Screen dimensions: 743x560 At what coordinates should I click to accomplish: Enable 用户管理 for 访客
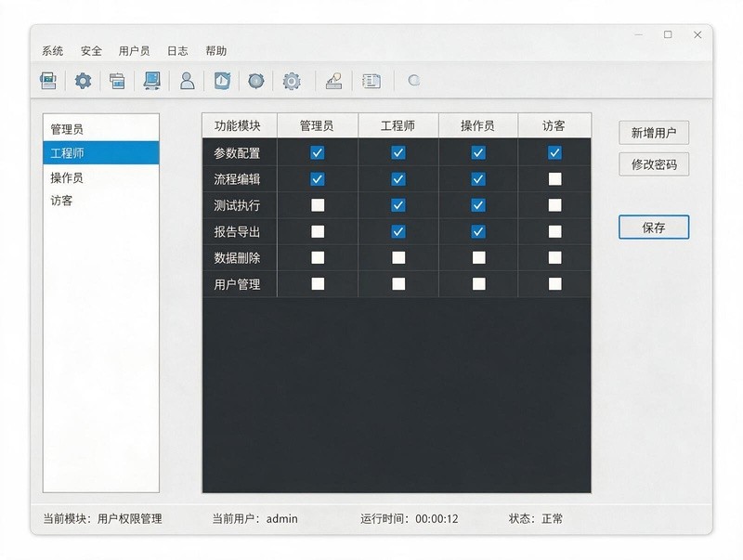pos(554,284)
